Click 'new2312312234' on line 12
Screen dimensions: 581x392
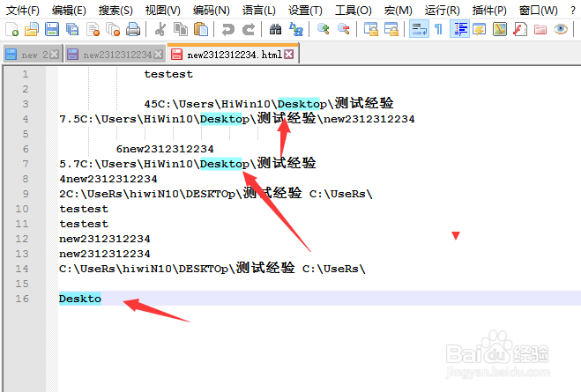tap(105, 239)
